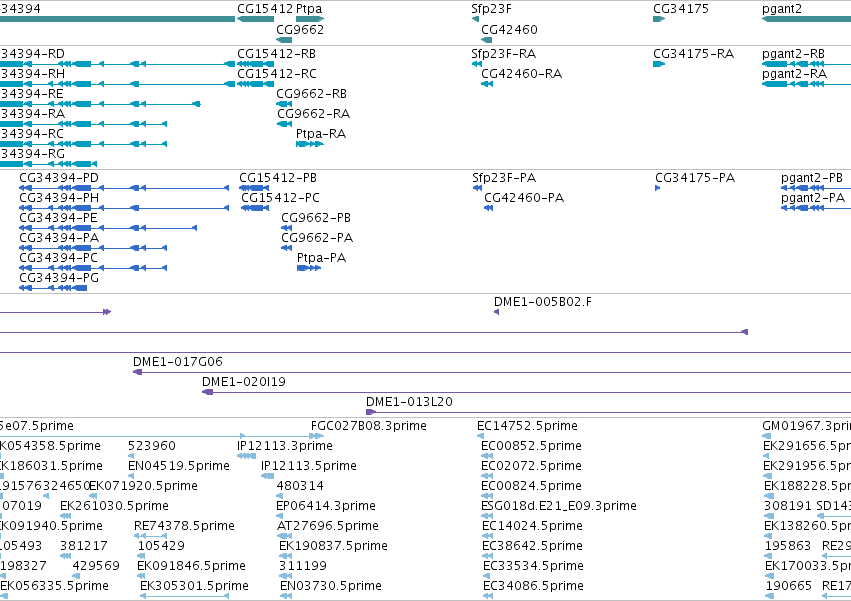The image size is (851, 601).
Task: Select transcript CG9662-RA
Action: click(x=314, y=114)
